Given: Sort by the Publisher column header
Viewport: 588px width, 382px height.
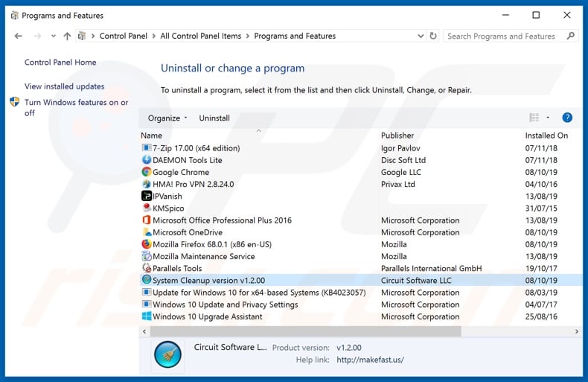Looking at the screenshot, I should (397, 136).
